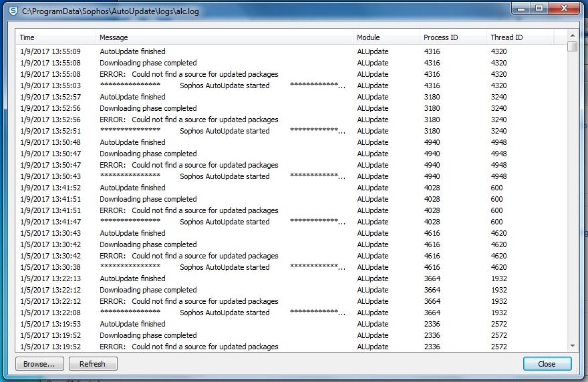Click Process ID 3664 in the 13:22:13 row

432,278
